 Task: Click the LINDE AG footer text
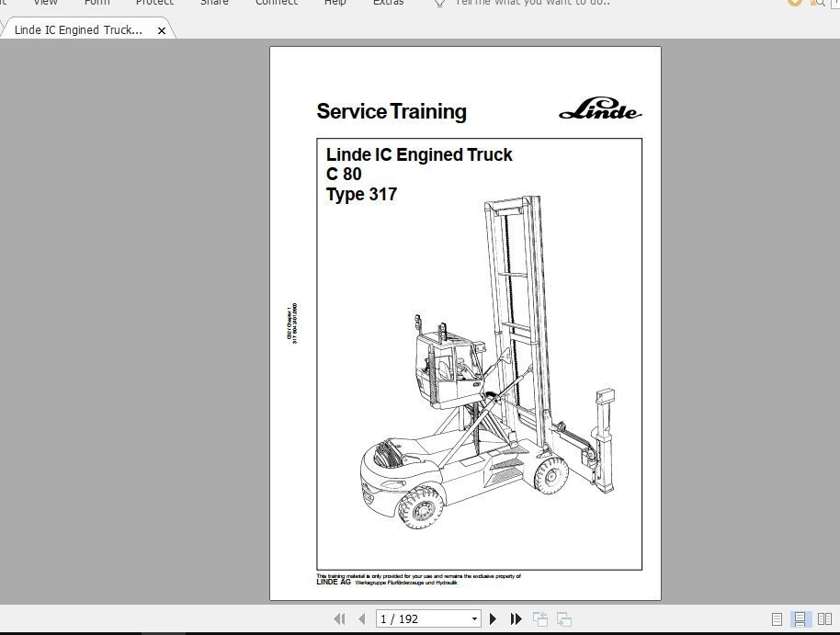click(334, 582)
